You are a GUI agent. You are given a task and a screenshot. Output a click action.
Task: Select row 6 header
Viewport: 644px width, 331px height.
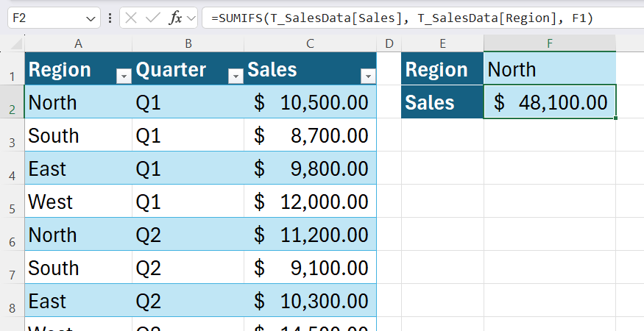pyautogui.click(x=13, y=234)
